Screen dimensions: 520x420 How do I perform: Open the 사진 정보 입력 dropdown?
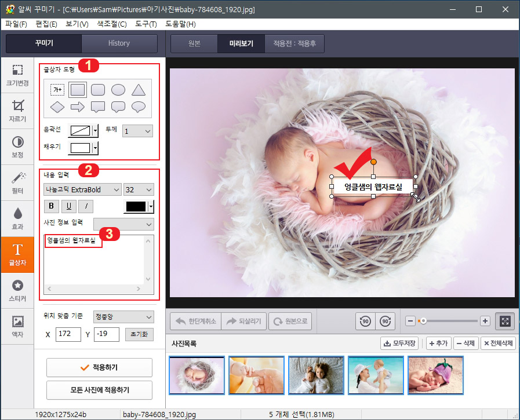pyautogui.click(x=123, y=224)
